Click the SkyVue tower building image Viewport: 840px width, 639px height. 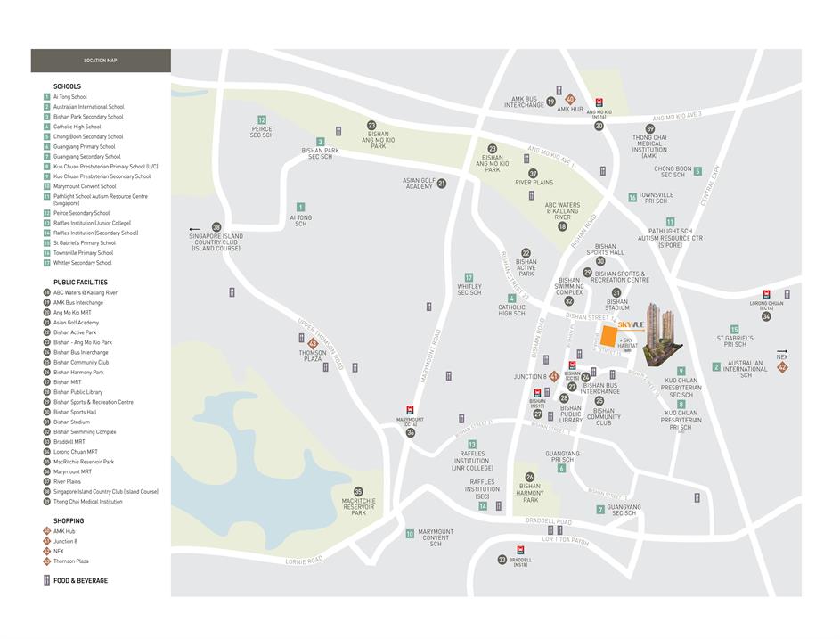tap(661, 334)
